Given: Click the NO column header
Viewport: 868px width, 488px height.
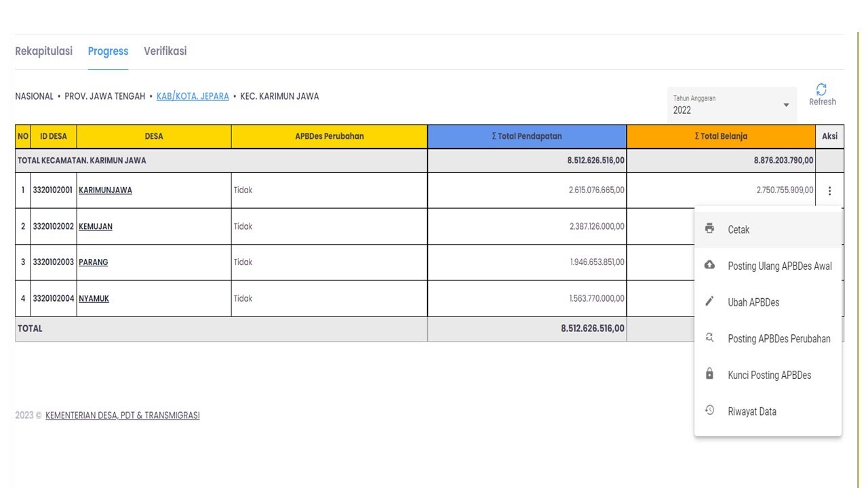Looking at the screenshot, I should (23, 136).
